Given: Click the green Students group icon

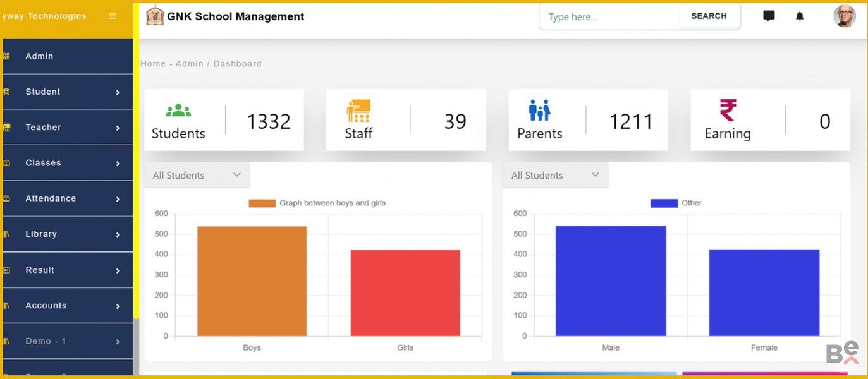Looking at the screenshot, I should [178, 111].
